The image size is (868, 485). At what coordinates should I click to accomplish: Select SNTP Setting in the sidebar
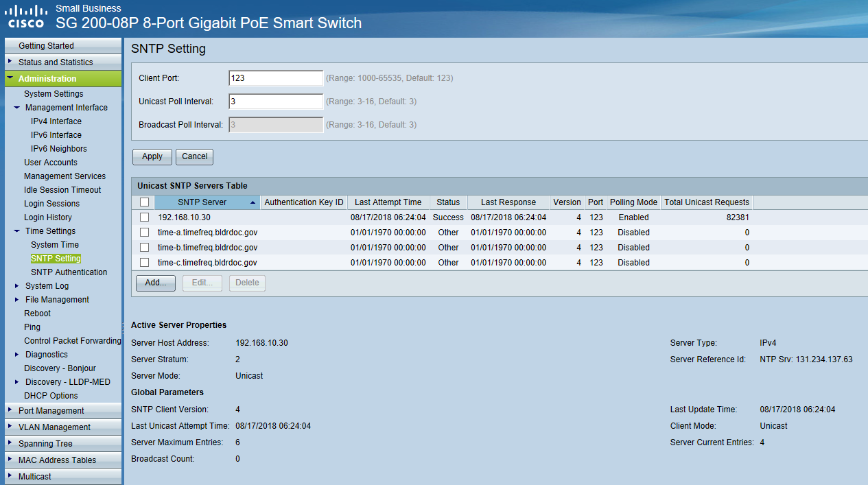click(x=56, y=259)
